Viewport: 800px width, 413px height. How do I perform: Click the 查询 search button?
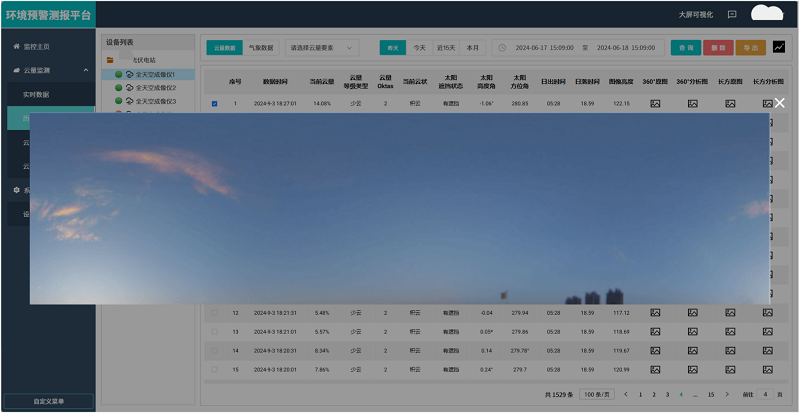685,47
